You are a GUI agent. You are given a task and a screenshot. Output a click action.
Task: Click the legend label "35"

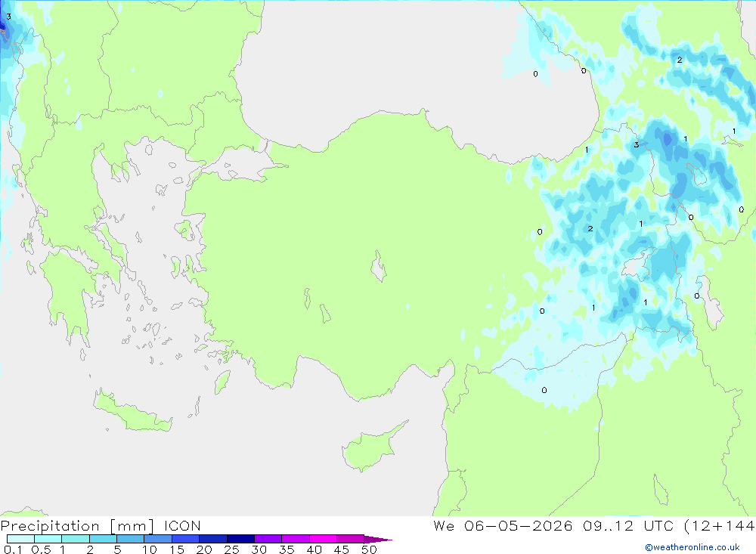pyautogui.click(x=287, y=549)
